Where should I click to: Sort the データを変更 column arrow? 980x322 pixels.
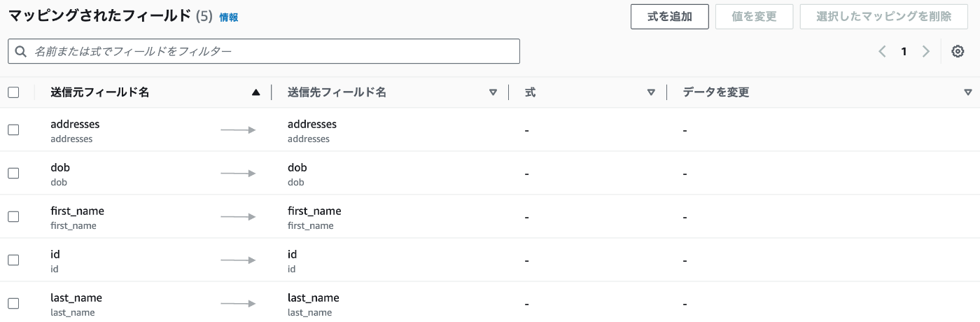click(x=968, y=92)
